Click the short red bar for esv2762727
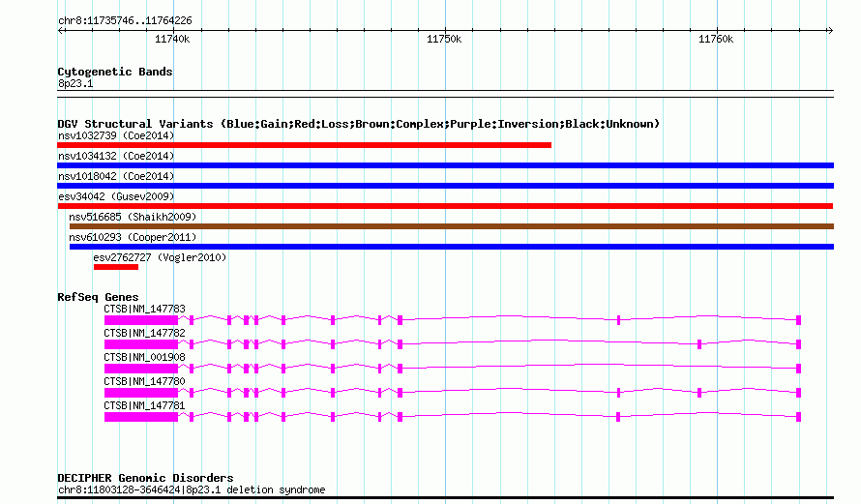861x504 pixels. [x=116, y=267]
